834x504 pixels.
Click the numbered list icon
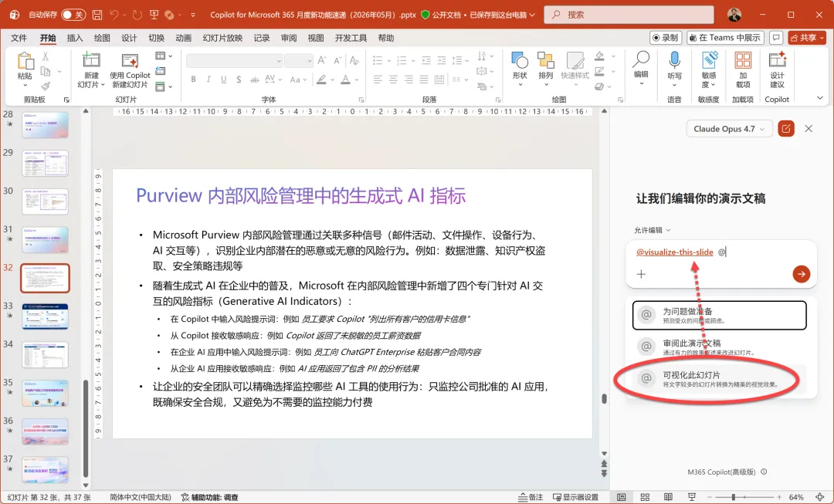[x=402, y=60]
